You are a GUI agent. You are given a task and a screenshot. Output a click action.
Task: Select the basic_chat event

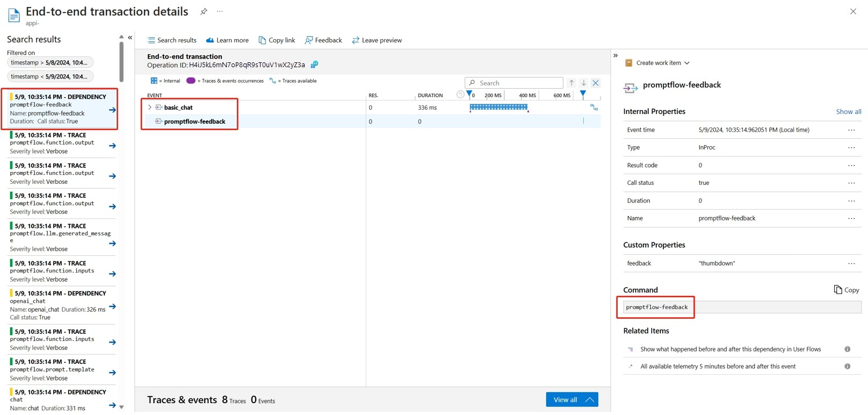[x=178, y=108]
